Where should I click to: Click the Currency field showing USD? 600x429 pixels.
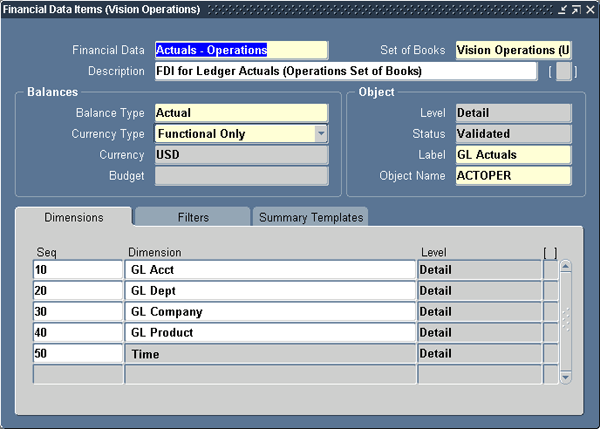pos(241,155)
